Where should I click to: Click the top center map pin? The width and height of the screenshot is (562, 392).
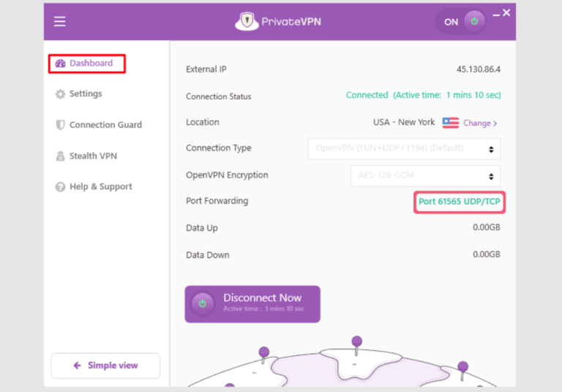click(356, 345)
